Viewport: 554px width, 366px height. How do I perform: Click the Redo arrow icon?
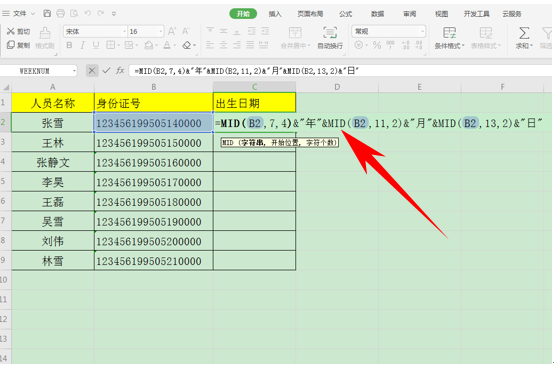[101, 13]
